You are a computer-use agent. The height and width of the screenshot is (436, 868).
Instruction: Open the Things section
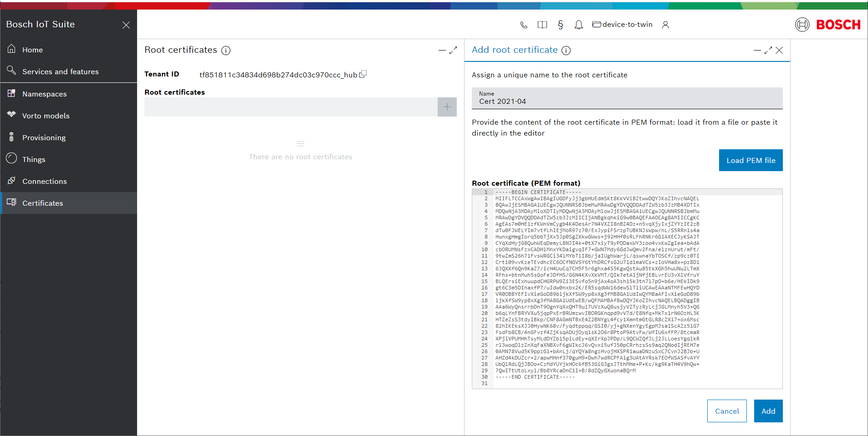tap(68, 159)
